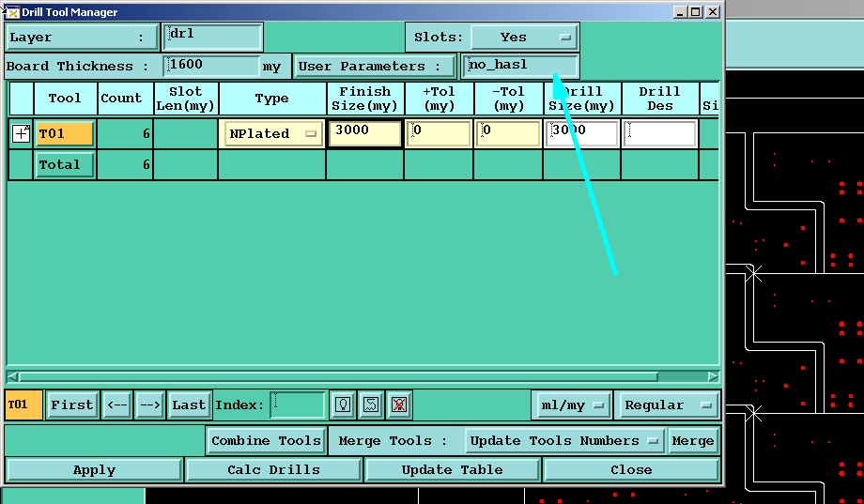
Task: Click the scrollbar left arrow
Action: point(12,376)
